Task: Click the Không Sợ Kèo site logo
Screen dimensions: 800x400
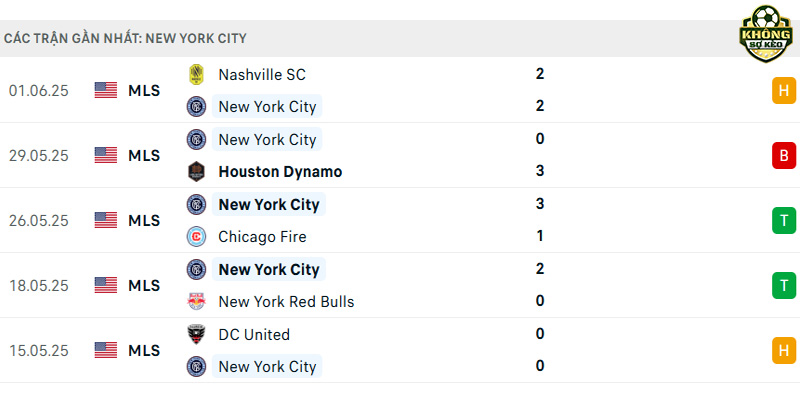Action: pos(765,34)
